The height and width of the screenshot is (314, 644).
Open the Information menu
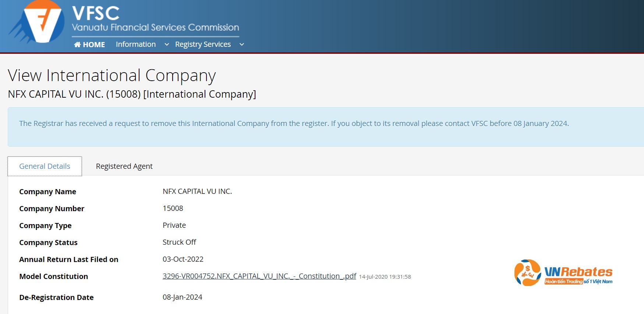pos(135,44)
